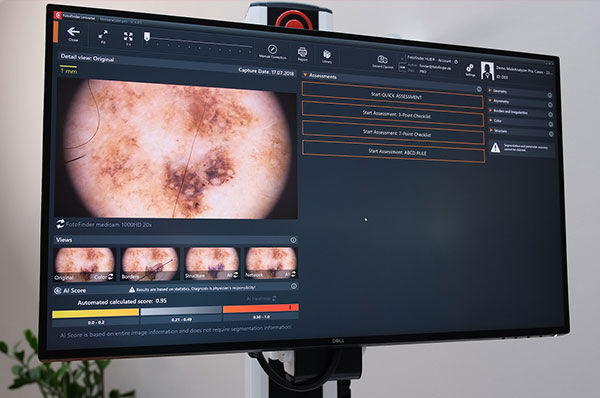Select the Structure view thumbnail
The height and width of the screenshot is (398, 600).
(212, 263)
